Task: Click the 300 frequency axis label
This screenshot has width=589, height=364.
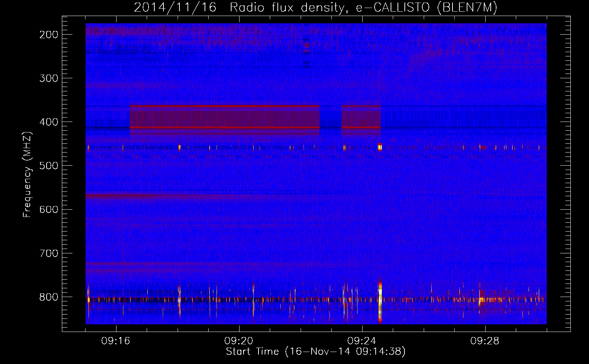Action: (x=48, y=78)
